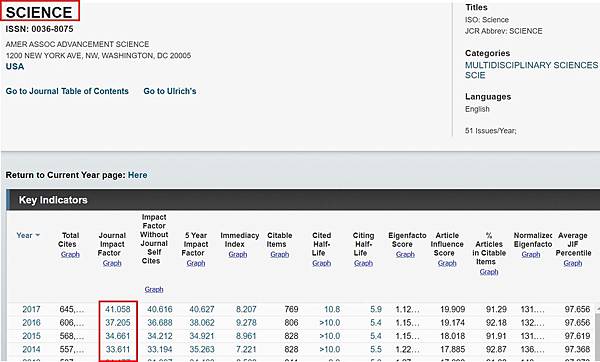Open Graph under % Articles in Citable Items

click(489, 272)
